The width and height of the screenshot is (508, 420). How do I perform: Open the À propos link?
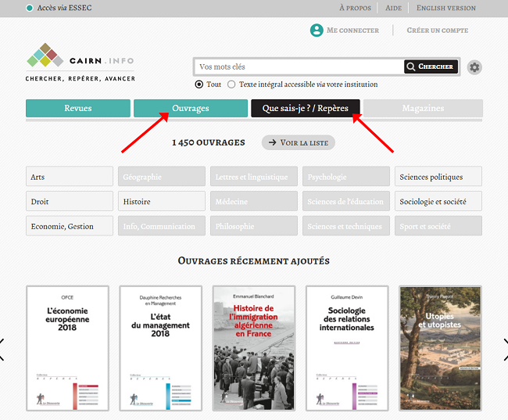pyautogui.click(x=355, y=8)
